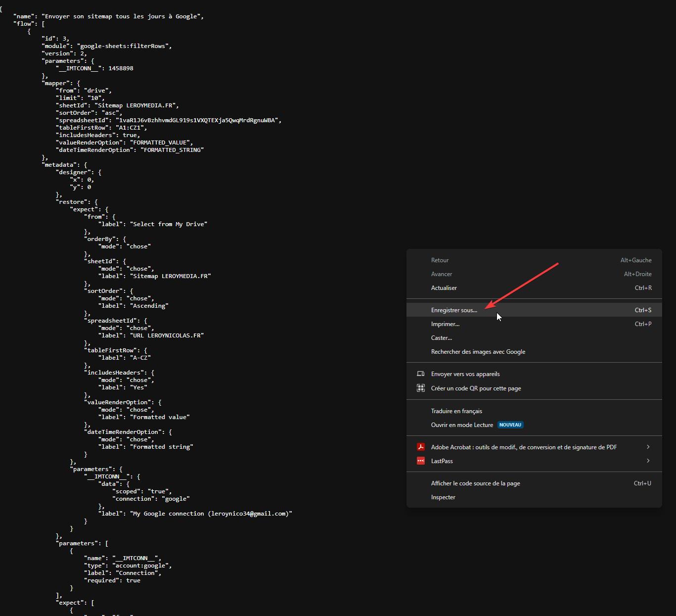Select "Inspecter" from context menu
This screenshot has height=616, width=676.
pyautogui.click(x=534, y=497)
